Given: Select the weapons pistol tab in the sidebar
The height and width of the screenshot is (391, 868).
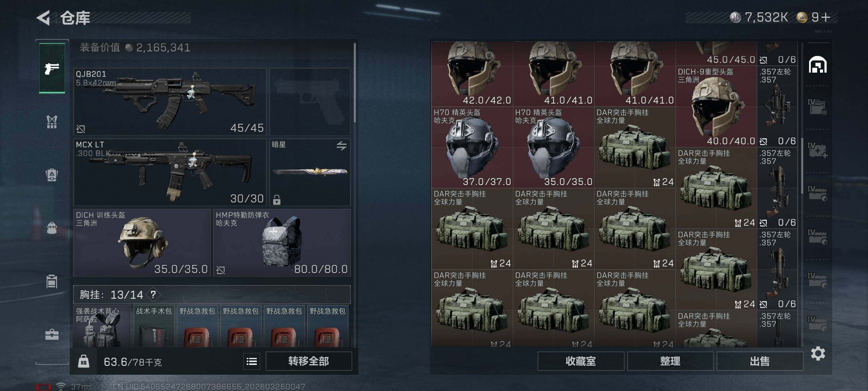Looking at the screenshot, I should pyautogui.click(x=52, y=68).
